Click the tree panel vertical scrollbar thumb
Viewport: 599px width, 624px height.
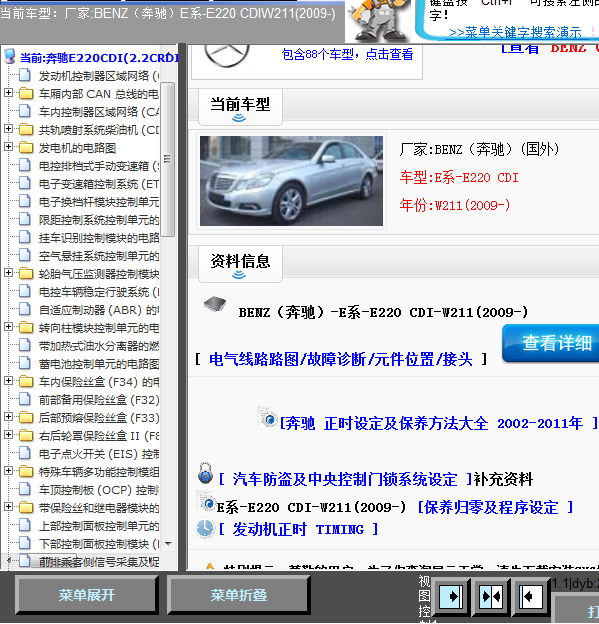coord(168,159)
